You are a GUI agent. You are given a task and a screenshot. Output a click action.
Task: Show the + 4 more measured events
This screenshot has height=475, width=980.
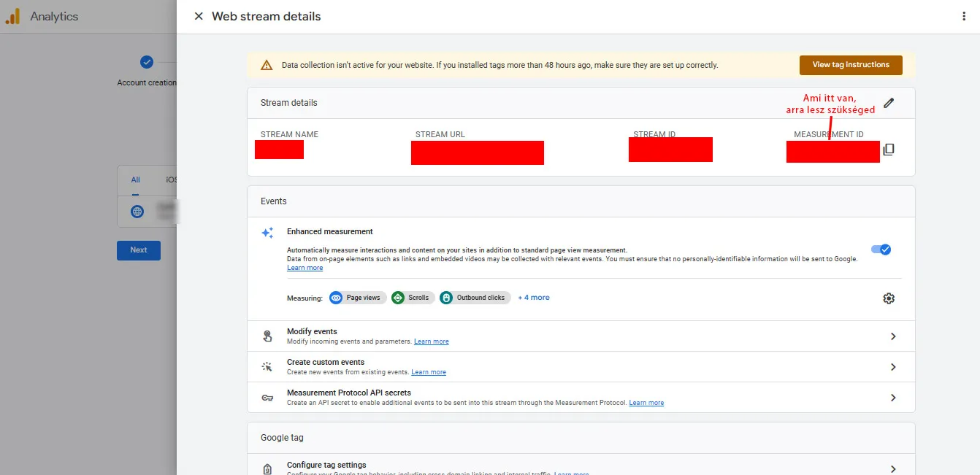[534, 298]
